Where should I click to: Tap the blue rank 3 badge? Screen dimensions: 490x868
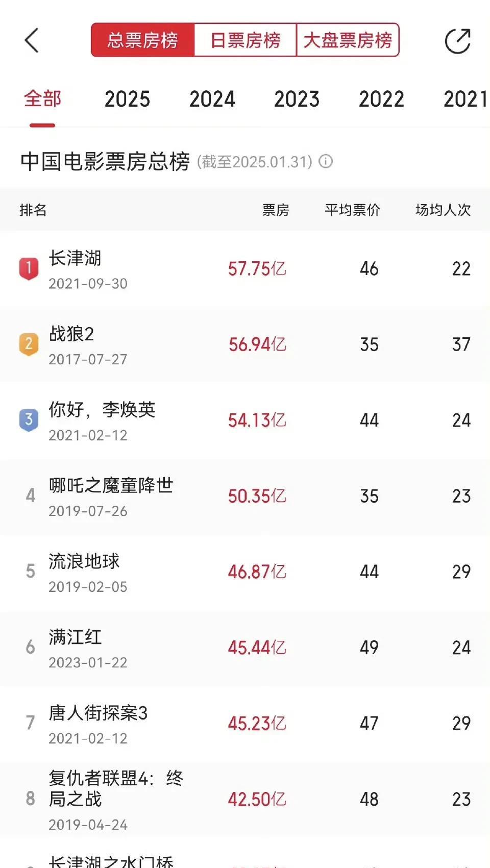pos(29,420)
